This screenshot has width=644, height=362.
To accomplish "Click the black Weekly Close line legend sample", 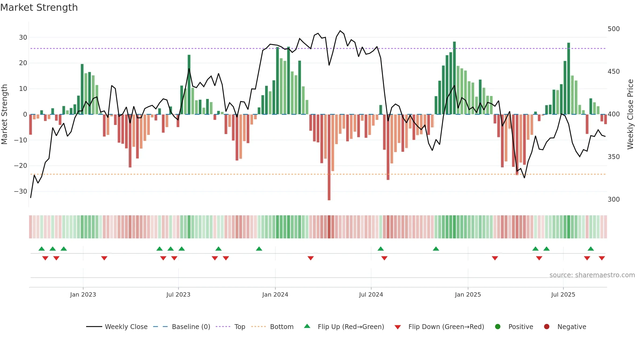I will tap(94, 327).
